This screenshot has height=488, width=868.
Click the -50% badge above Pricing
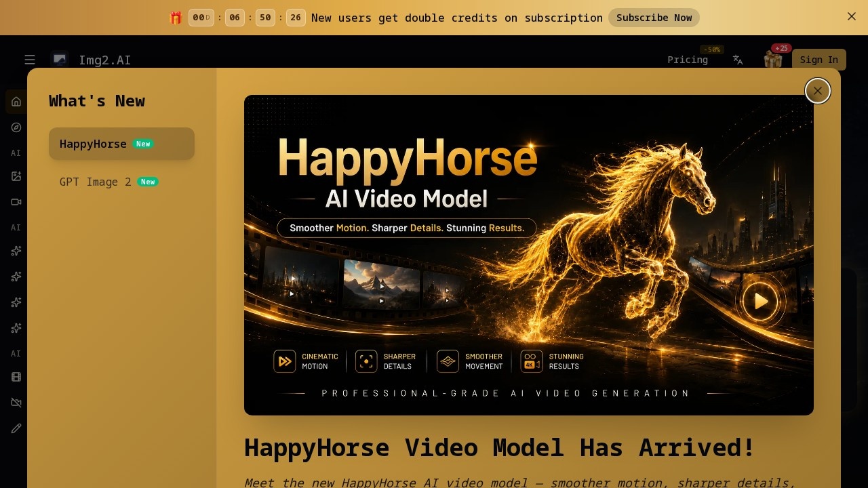712,49
